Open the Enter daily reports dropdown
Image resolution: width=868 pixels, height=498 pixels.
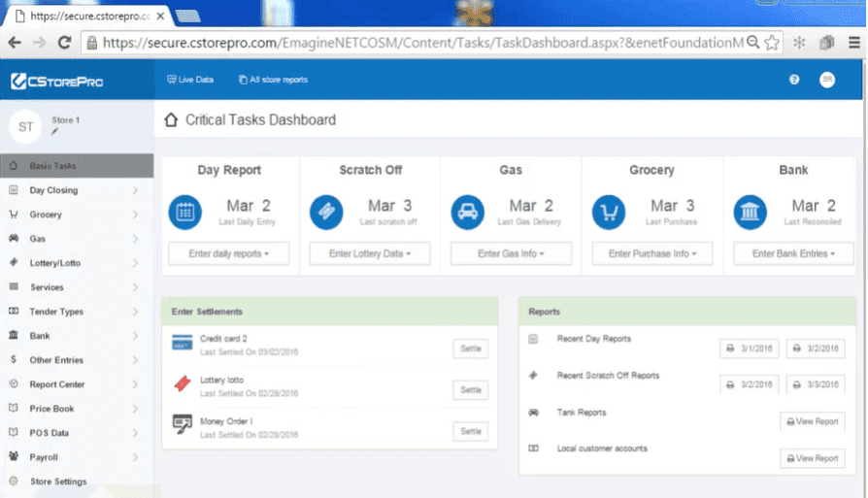pyautogui.click(x=229, y=253)
